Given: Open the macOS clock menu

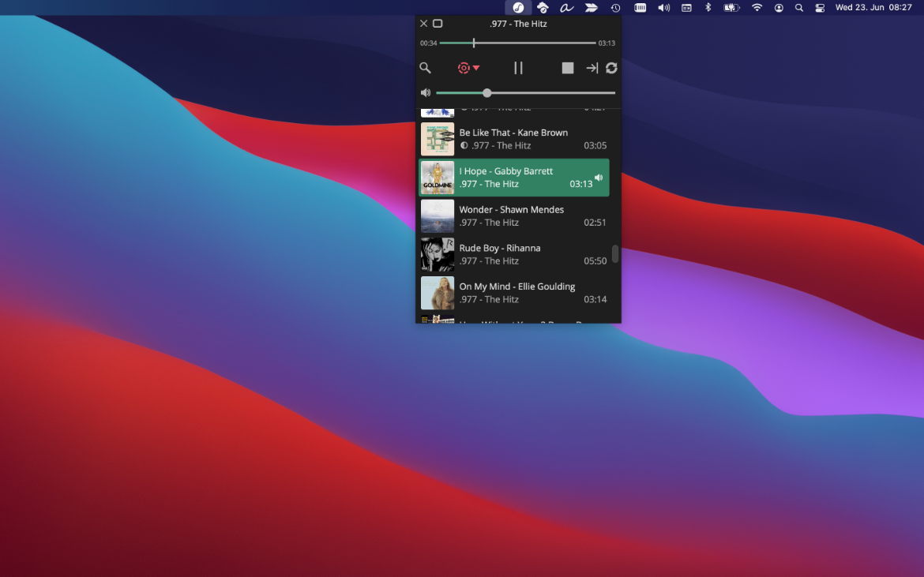Looking at the screenshot, I should [x=617, y=8].
